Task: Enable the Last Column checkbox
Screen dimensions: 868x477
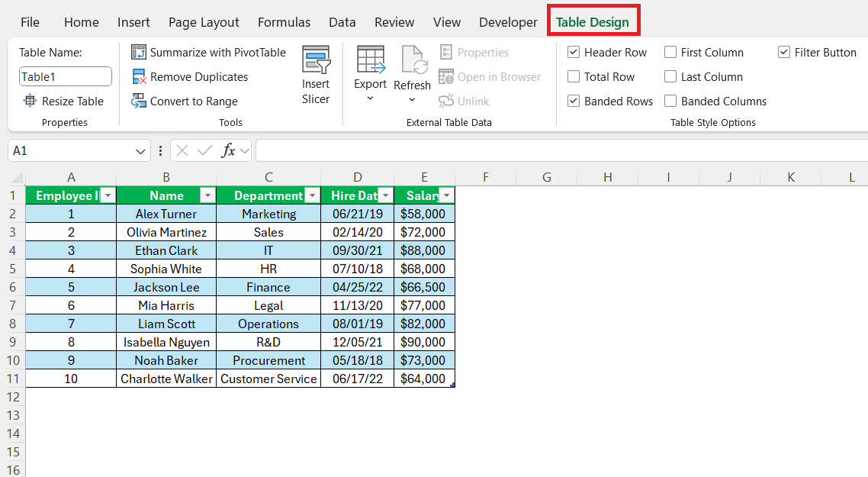Action: (x=670, y=76)
